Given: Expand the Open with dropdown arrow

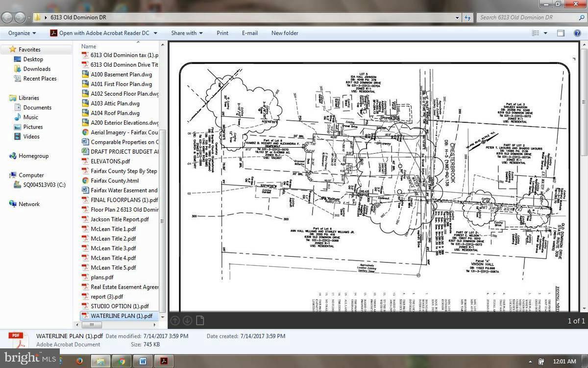Looking at the screenshot, I should pyautogui.click(x=155, y=33).
